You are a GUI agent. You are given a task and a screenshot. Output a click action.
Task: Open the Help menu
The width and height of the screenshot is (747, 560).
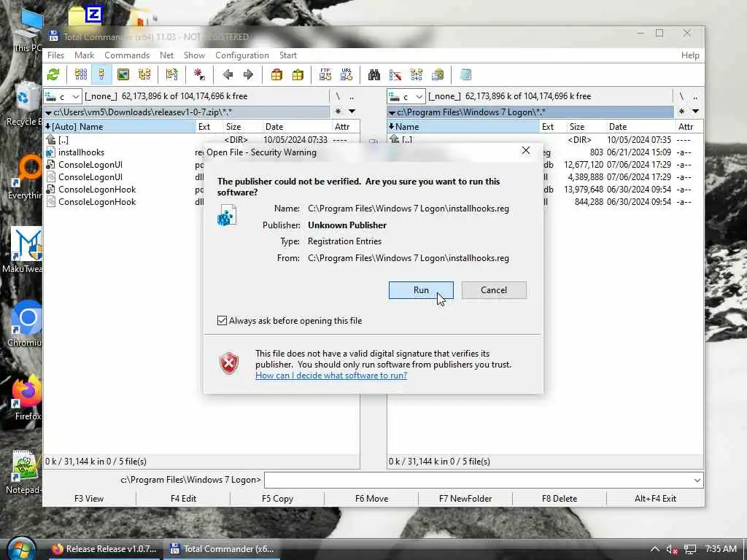tap(690, 55)
